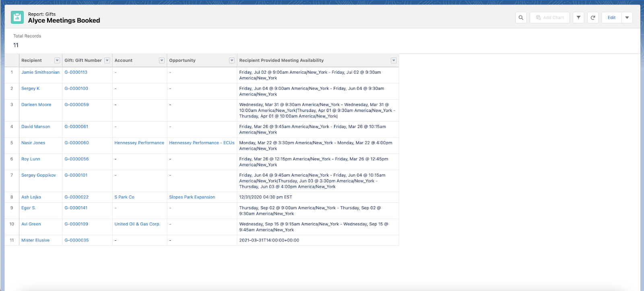
Task: Open the Nasir Jones recipient link
Action: click(x=33, y=143)
